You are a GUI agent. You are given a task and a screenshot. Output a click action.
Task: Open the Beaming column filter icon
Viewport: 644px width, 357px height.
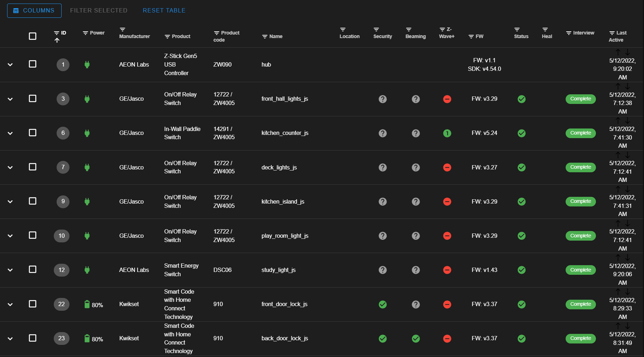(409, 30)
